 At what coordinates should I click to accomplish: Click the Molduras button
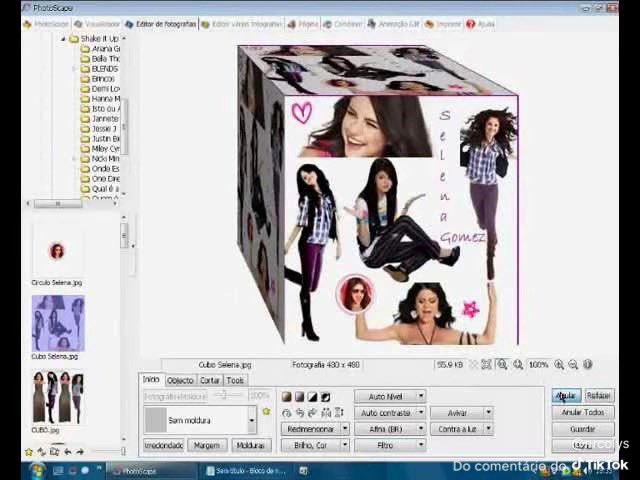[251, 445]
